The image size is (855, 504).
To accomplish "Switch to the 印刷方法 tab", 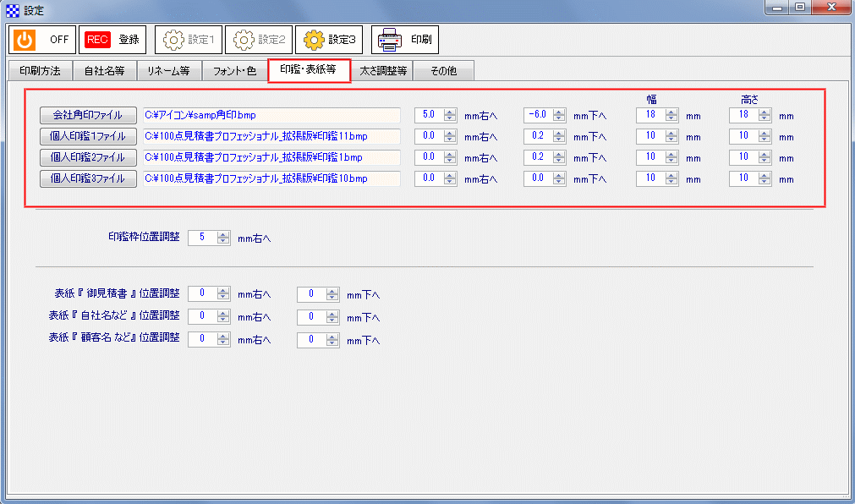I will 40,71.
